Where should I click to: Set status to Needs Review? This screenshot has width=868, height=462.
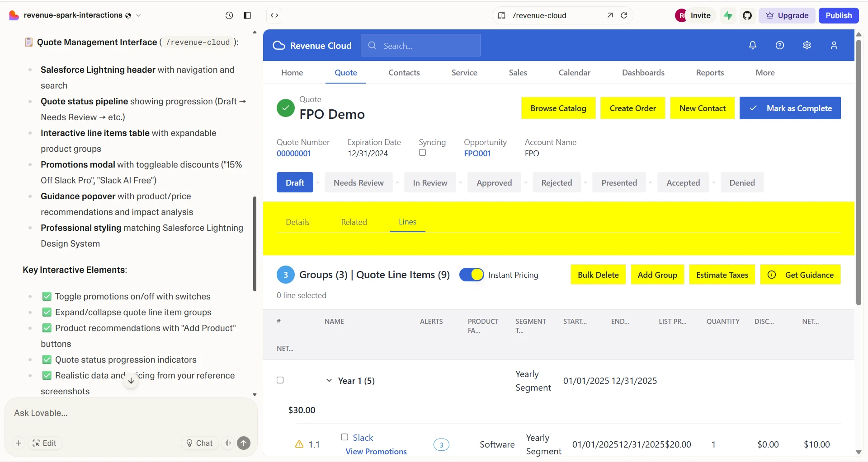click(x=359, y=182)
